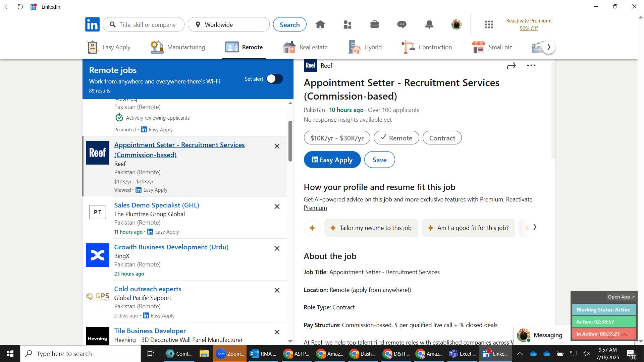
Task: Dismiss Growth Business Development job
Action: (277, 248)
